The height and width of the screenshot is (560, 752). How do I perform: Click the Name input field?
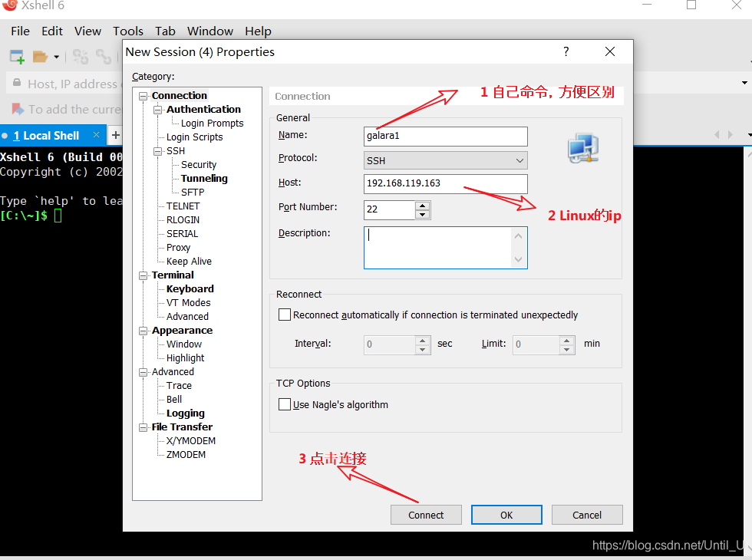(x=446, y=137)
